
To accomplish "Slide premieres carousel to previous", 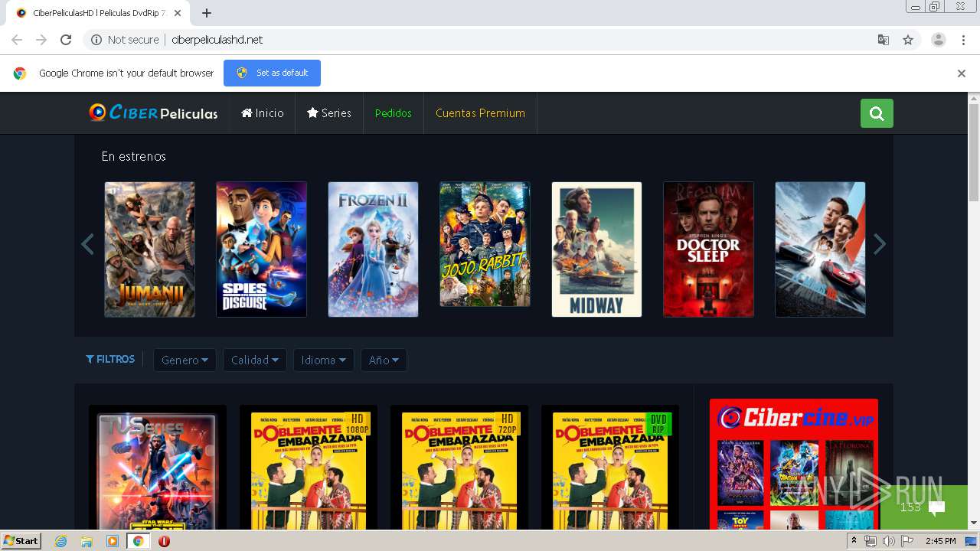I will click(87, 244).
